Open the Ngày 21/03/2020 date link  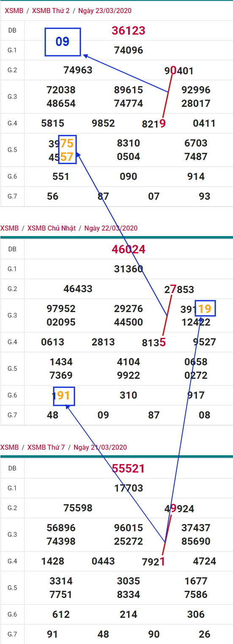click(x=100, y=447)
